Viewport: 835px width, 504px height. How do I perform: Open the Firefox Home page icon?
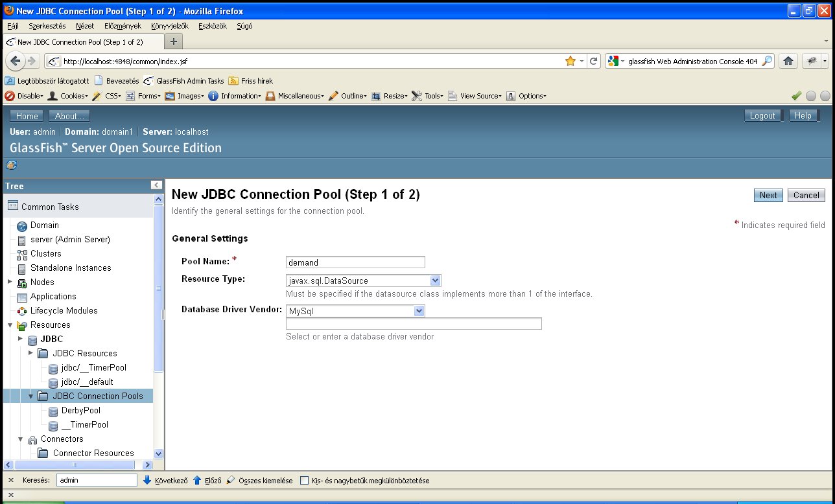(x=788, y=61)
